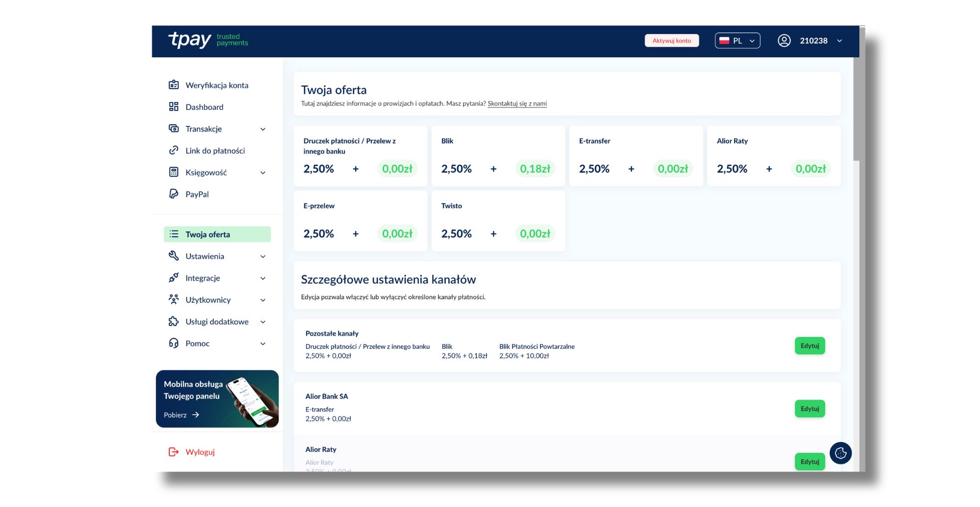Select Twoja oferta menu item
Image resolution: width=980 pixels, height=507 pixels.
click(x=217, y=234)
